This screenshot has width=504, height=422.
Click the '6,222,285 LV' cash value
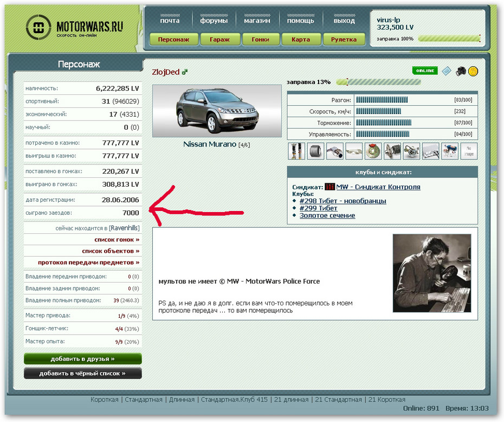[x=117, y=88]
